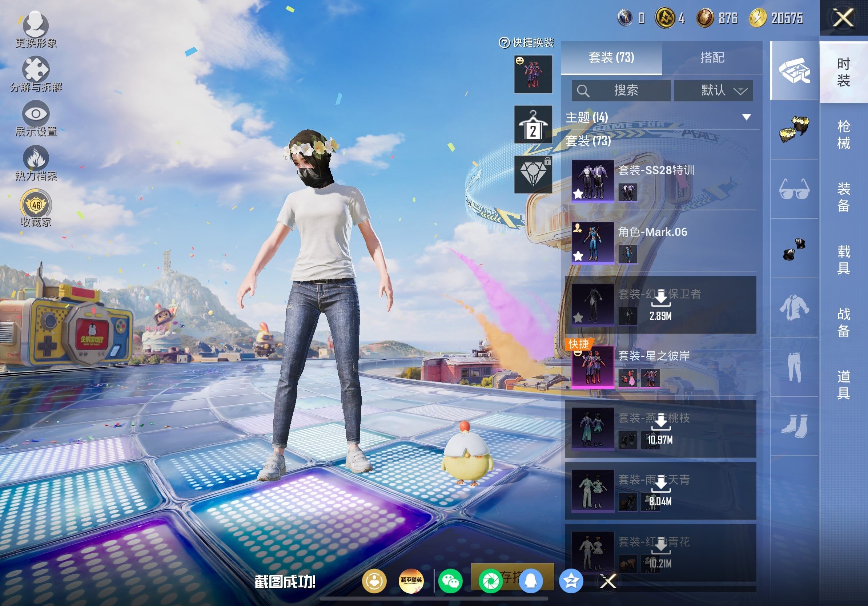Screen dimensions: 868x606
Task: Select the glasses category icon
Action: pos(794,189)
